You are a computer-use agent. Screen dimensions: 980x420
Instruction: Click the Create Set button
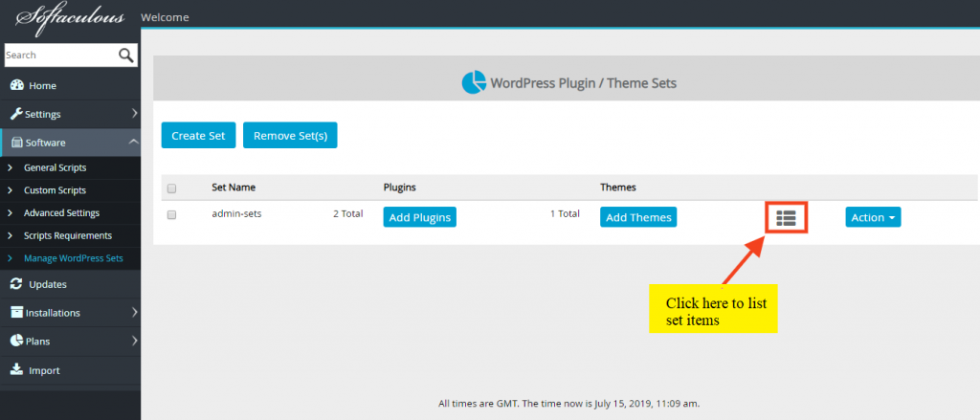point(198,135)
